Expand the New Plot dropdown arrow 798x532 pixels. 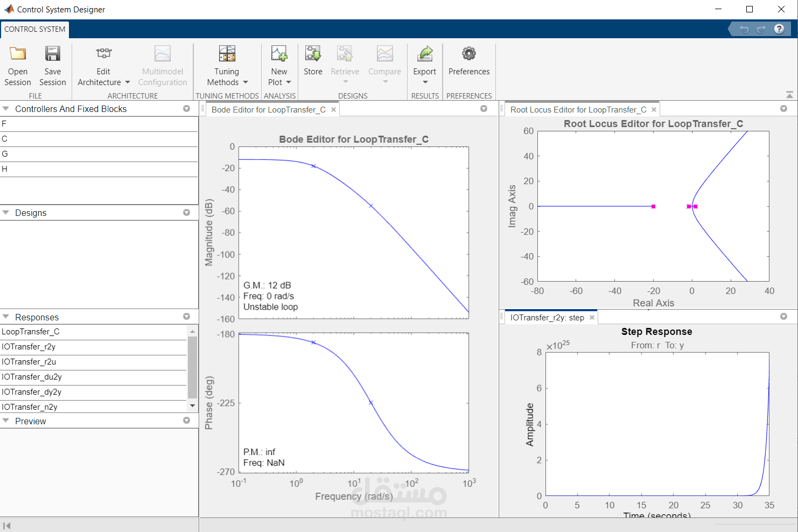[288, 82]
